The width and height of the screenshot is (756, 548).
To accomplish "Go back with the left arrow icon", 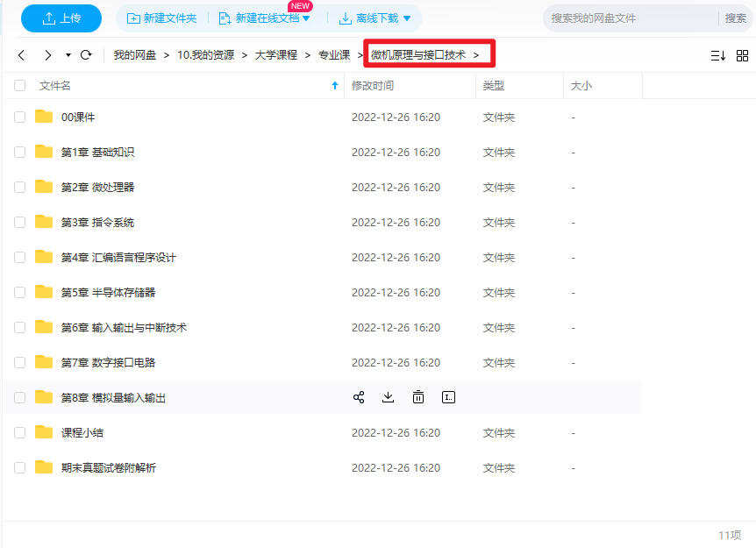I will click(x=21, y=55).
